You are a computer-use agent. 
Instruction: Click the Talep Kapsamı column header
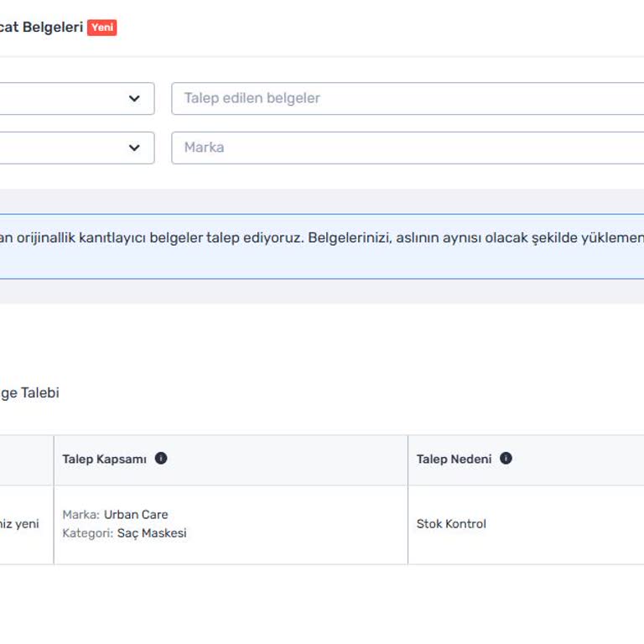[104, 459]
